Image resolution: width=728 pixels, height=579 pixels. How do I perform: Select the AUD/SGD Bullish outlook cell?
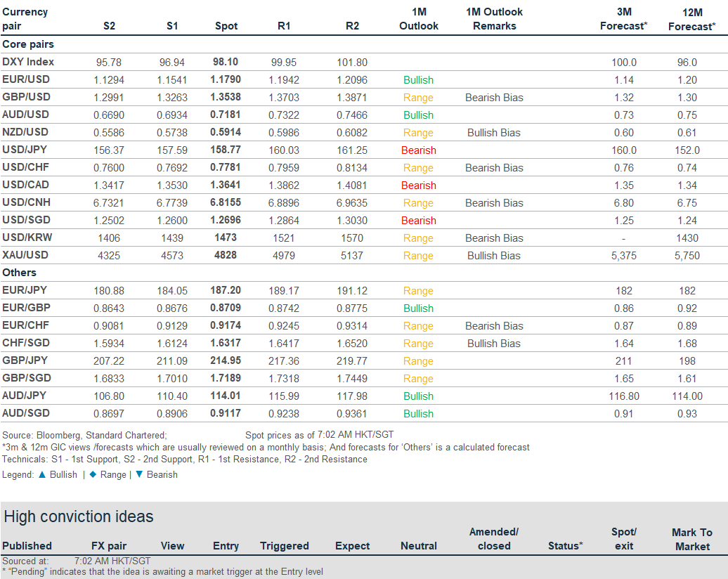click(x=418, y=414)
